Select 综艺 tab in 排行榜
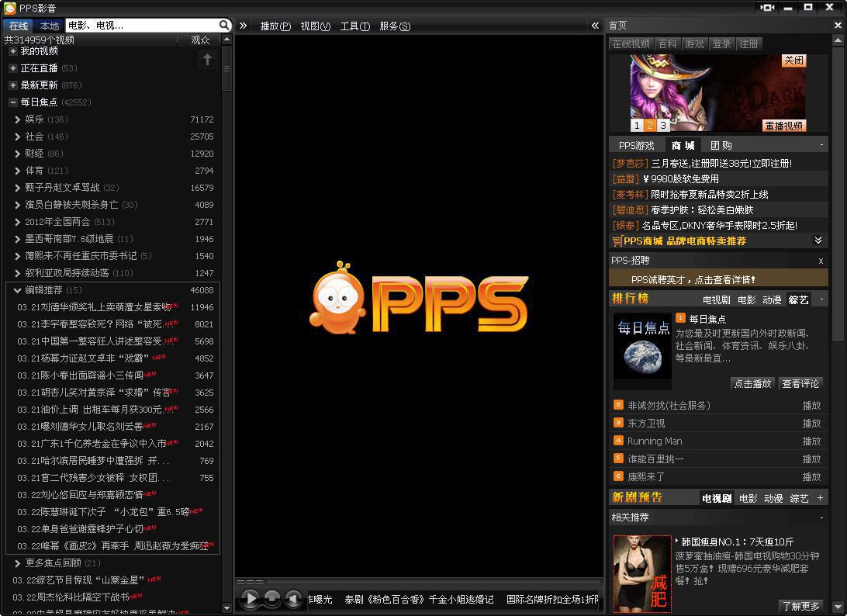This screenshot has width=847, height=616. coord(798,300)
